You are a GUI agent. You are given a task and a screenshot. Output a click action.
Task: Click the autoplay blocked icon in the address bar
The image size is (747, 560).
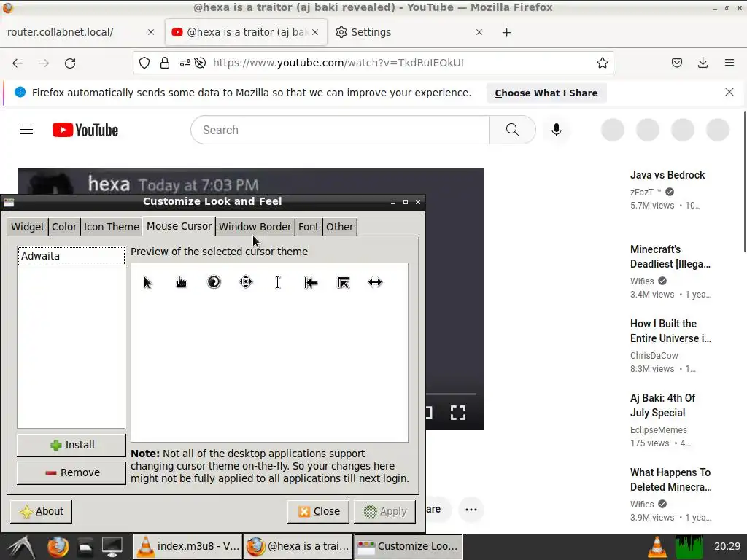point(200,63)
